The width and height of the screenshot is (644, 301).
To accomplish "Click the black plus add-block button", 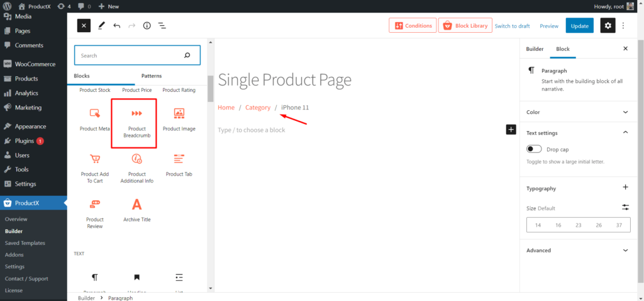I will pos(511,130).
